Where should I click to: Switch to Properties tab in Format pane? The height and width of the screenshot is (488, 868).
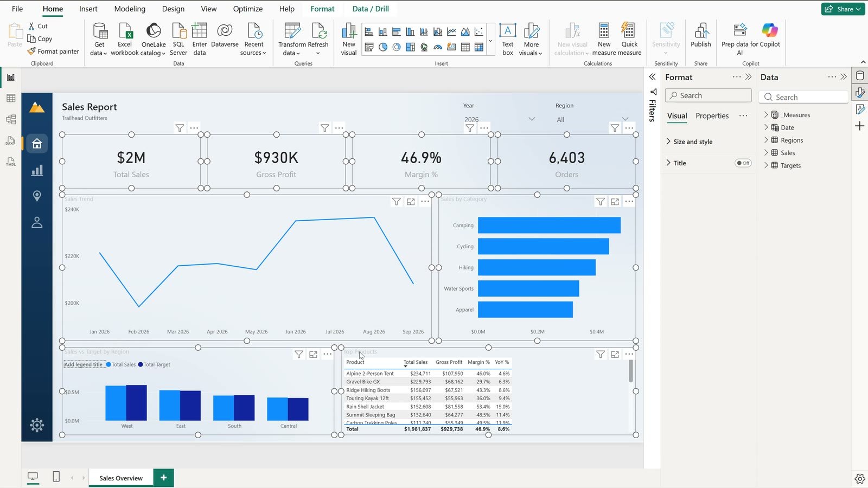click(x=712, y=115)
